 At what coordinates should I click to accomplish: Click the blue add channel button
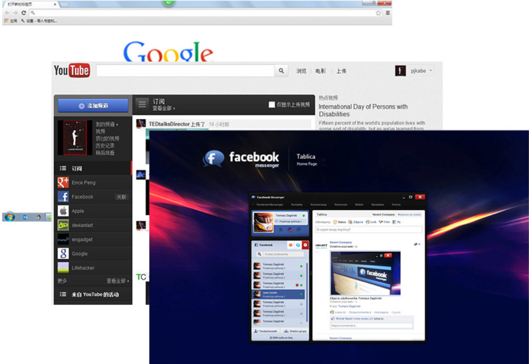(93, 106)
